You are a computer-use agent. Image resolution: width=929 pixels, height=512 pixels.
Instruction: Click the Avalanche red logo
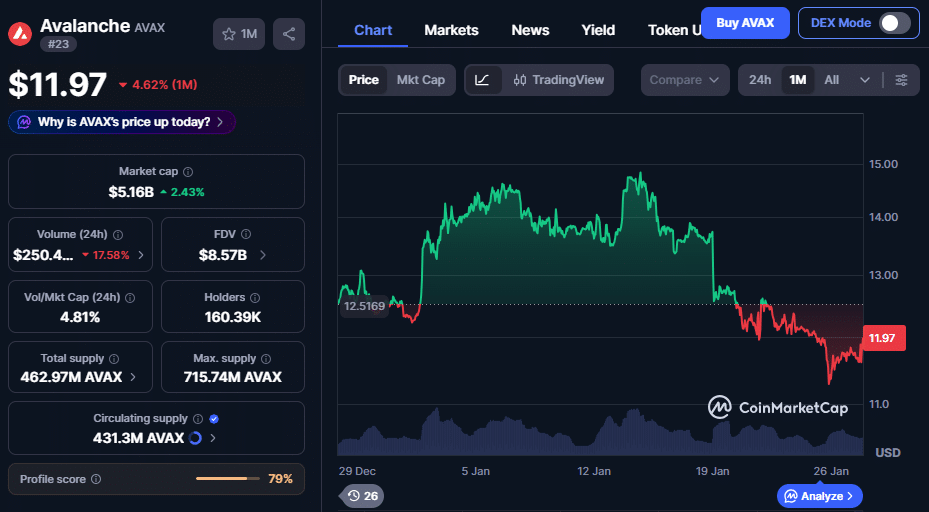pos(20,34)
